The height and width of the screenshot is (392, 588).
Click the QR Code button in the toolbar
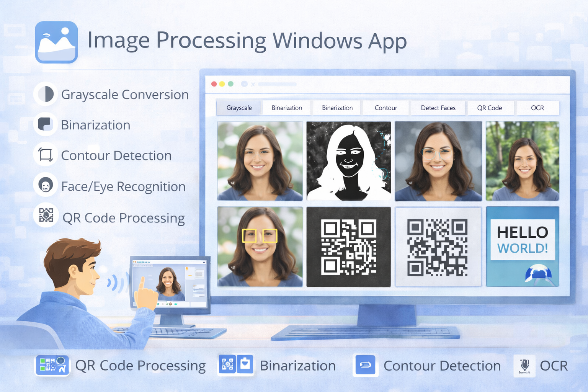(x=490, y=108)
